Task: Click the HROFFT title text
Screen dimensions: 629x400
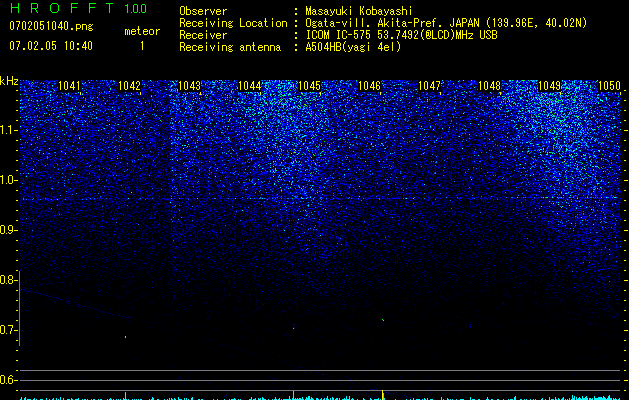Action: [62, 8]
